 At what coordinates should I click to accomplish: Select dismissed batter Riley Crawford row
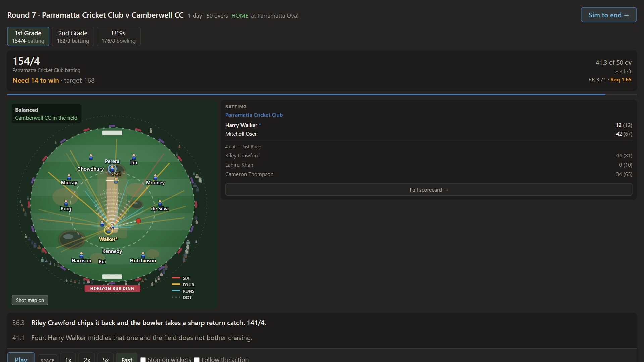429,155
